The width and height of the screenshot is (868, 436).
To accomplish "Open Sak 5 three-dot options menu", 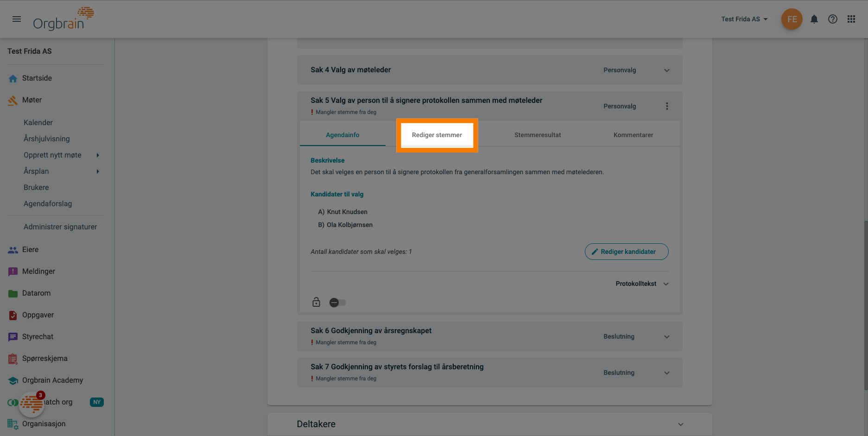I will 667,106.
